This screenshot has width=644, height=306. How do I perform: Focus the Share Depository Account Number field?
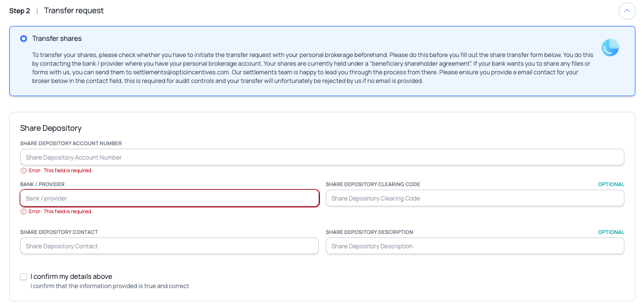tap(322, 157)
